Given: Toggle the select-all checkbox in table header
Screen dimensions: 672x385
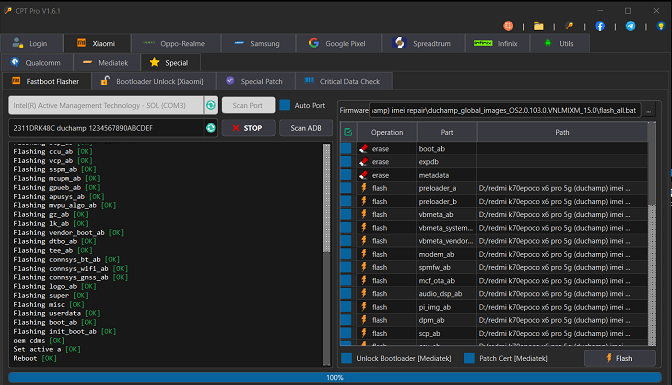Looking at the screenshot, I should 348,132.
